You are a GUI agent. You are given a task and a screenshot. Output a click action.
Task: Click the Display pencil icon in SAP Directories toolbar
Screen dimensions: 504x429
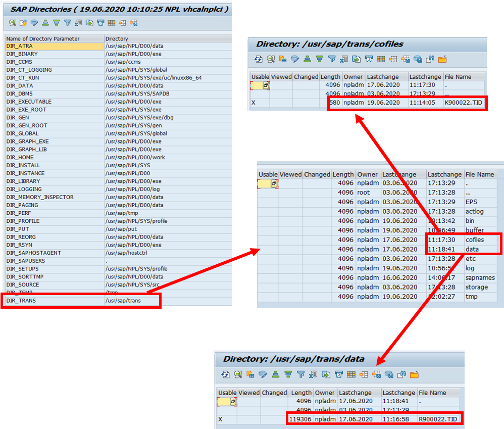[34, 23]
